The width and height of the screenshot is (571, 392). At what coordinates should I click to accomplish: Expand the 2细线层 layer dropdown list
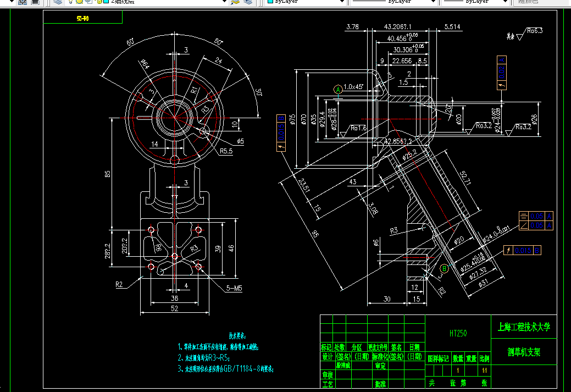tap(225, 2)
